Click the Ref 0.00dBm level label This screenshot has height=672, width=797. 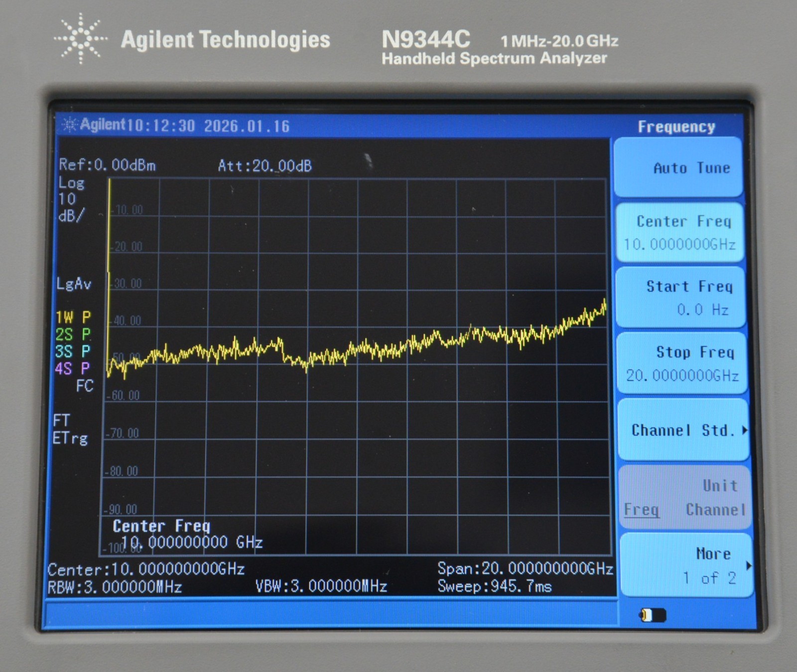pyautogui.click(x=107, y=165)
